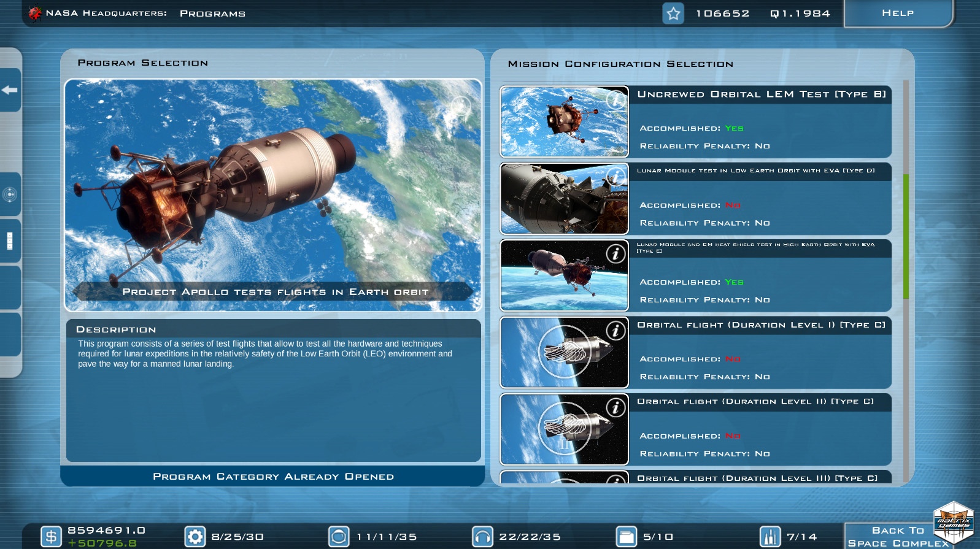Click the prestige star icon
The image size is (980, 549).
[x=673, y=13]
